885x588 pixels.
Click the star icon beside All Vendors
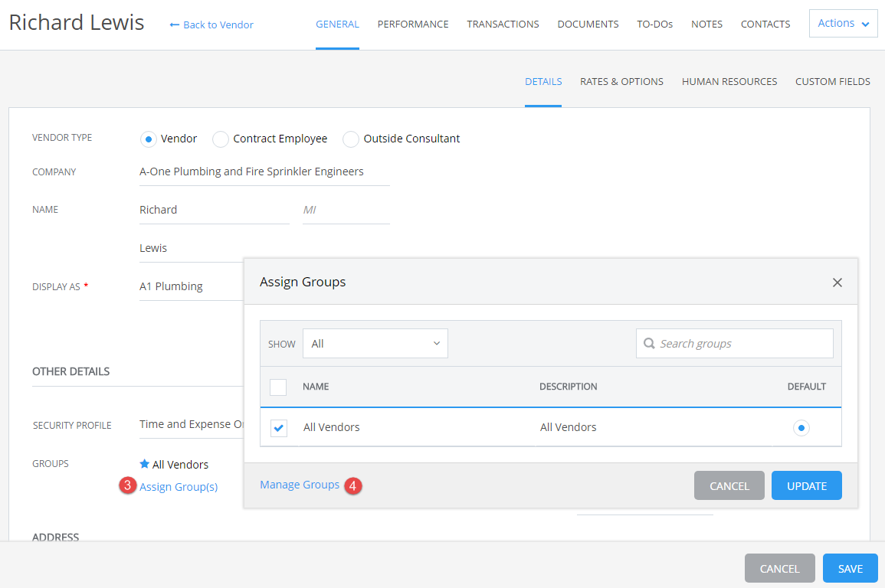144,464
